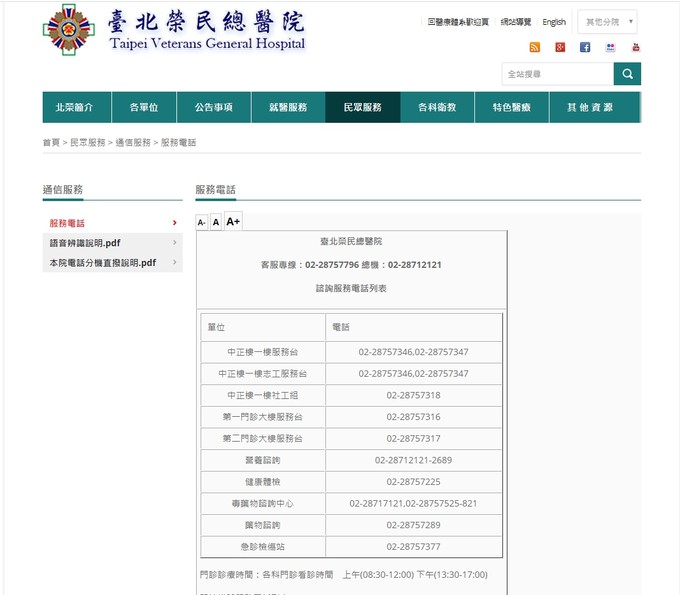
Task: Open the 公告事項 menu
Action: point(214,107)
